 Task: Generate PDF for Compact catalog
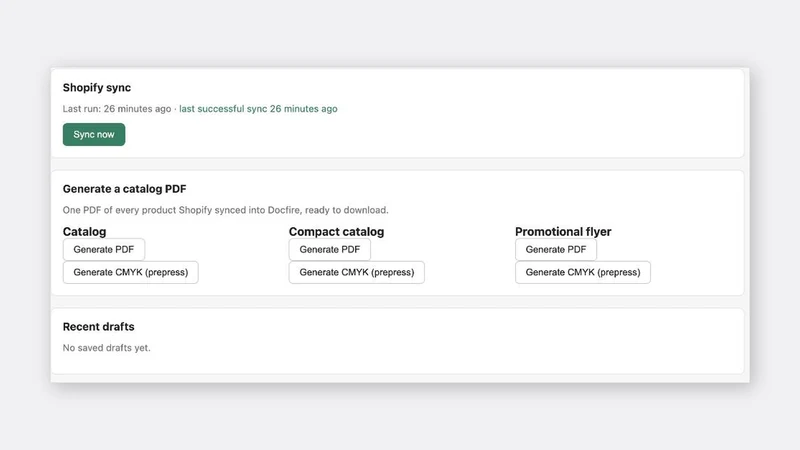(x=330, y=249)
